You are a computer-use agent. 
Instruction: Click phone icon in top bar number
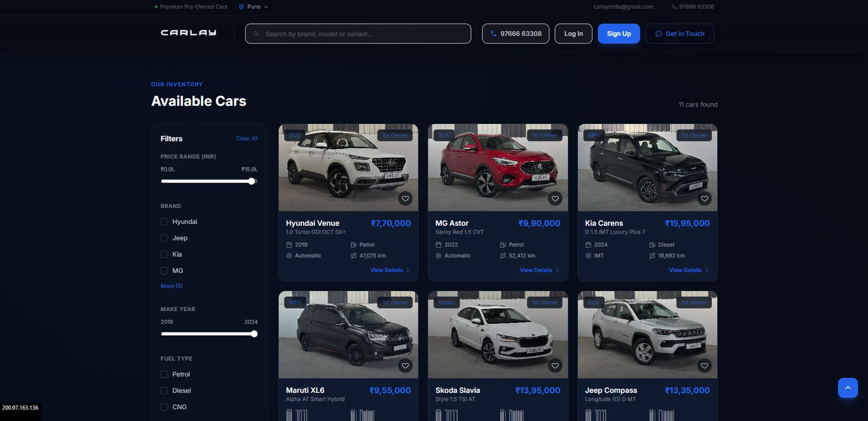pos(674,7)
